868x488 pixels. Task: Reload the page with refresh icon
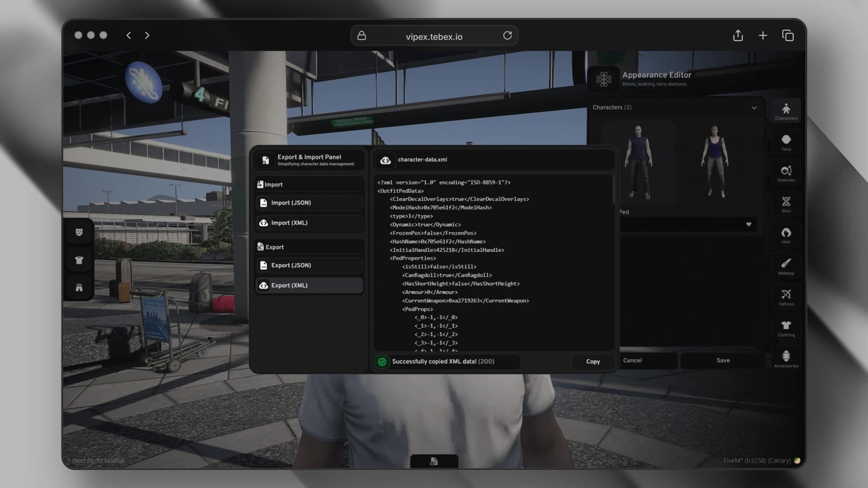tap(507, 36)
